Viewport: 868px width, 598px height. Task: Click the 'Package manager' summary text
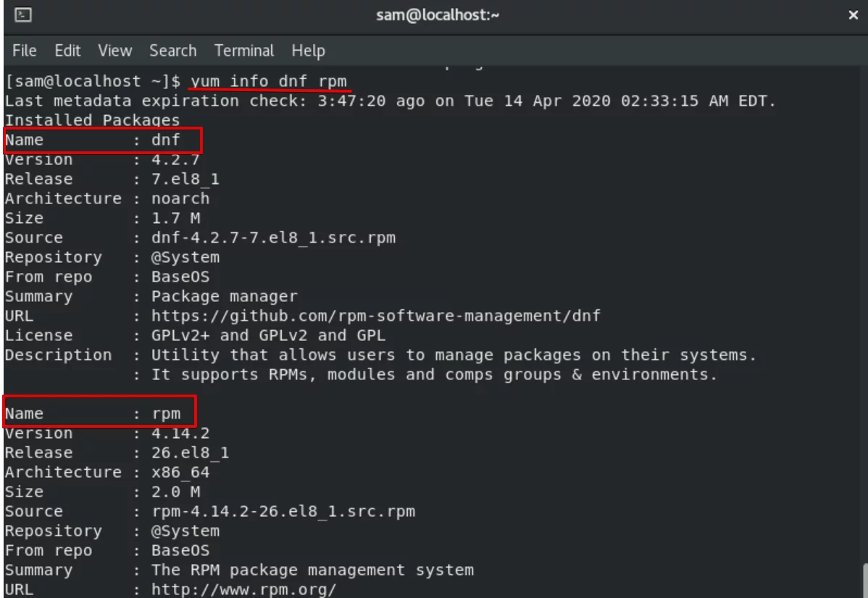pyautogui.click(x=225, y=297)
